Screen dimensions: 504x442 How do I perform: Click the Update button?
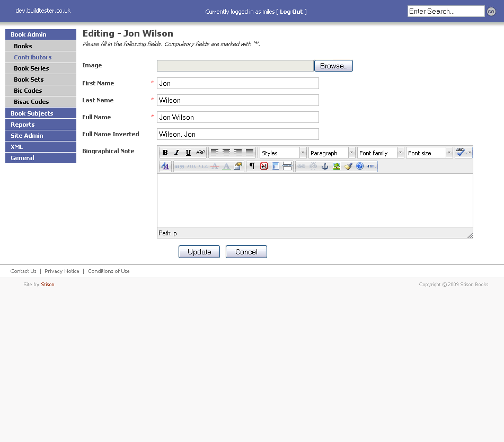(x=199, y=252)
